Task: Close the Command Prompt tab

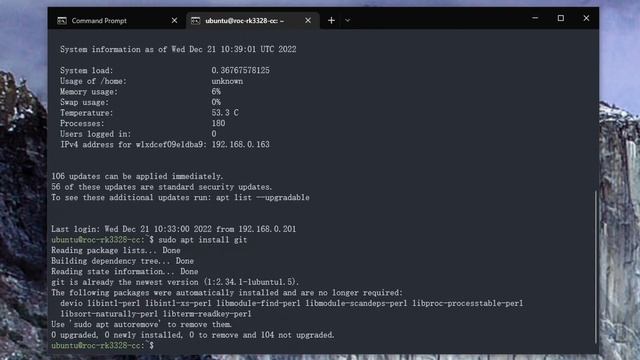Action: pos(174,20)
